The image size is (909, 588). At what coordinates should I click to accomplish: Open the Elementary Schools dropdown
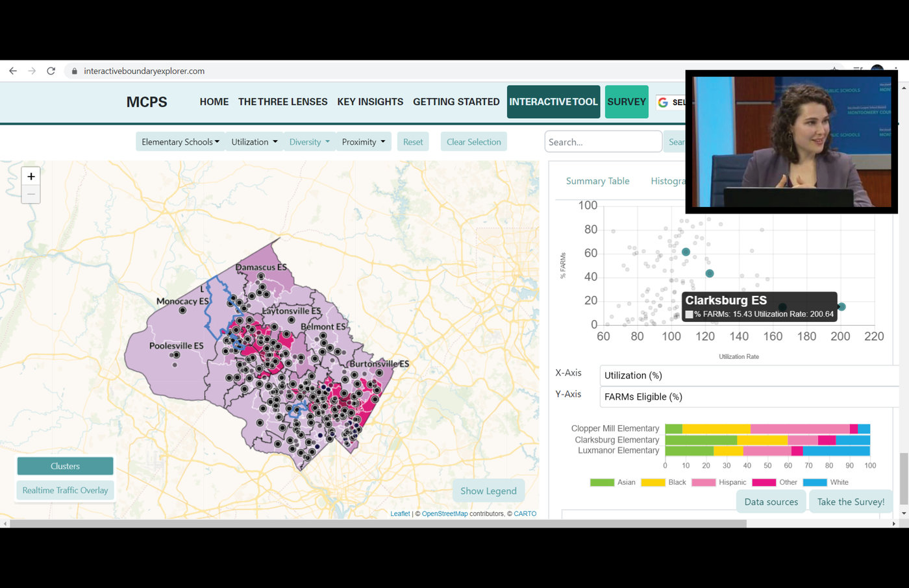click(180, 141)
